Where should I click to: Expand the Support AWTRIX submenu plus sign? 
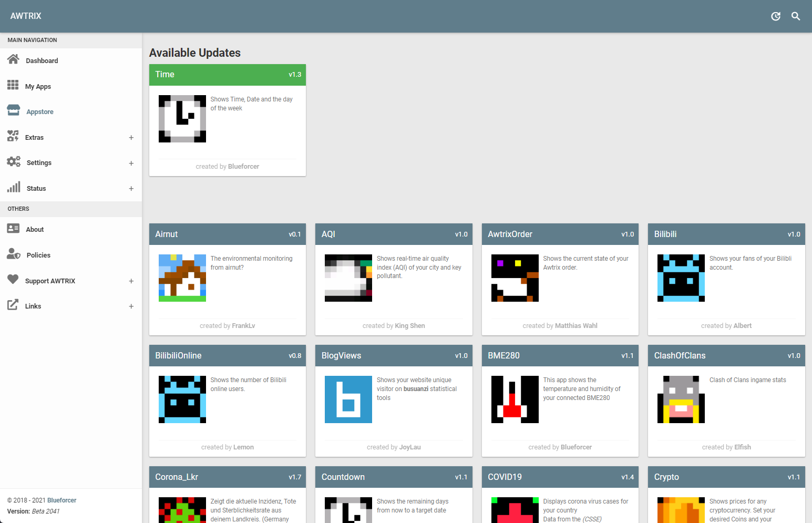(x=131, y=281)
